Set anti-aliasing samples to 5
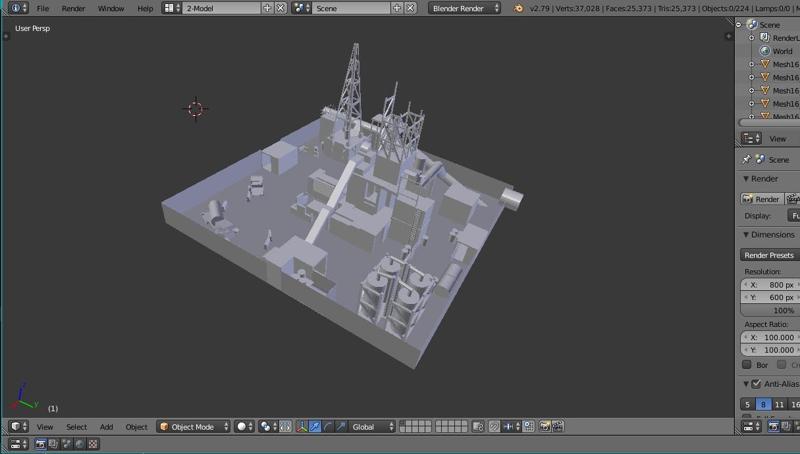This screenshot has width=800, height=454. (747, 405)
